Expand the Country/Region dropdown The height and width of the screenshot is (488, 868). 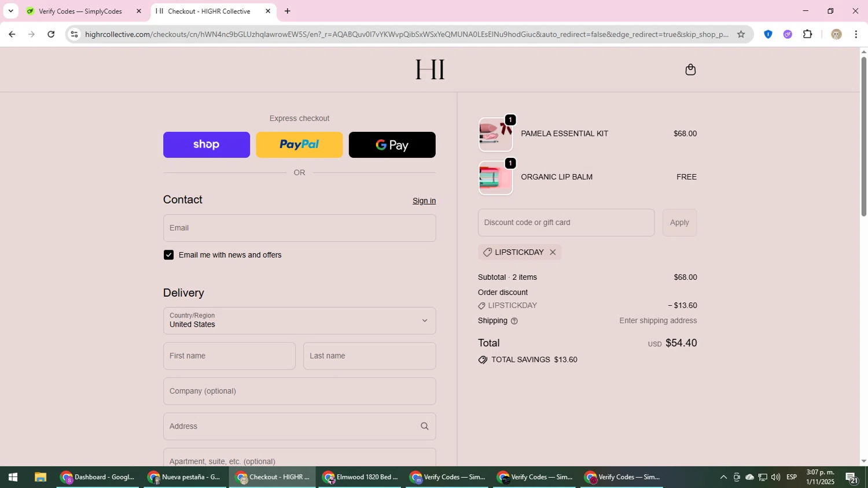point(299,321)
